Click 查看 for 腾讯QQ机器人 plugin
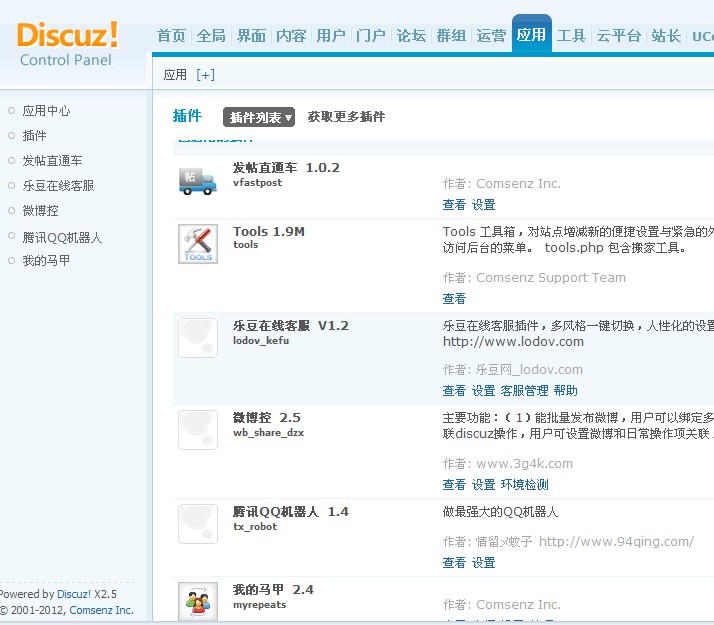The height and width of the screenshot is (625, 714). [454, 563]
